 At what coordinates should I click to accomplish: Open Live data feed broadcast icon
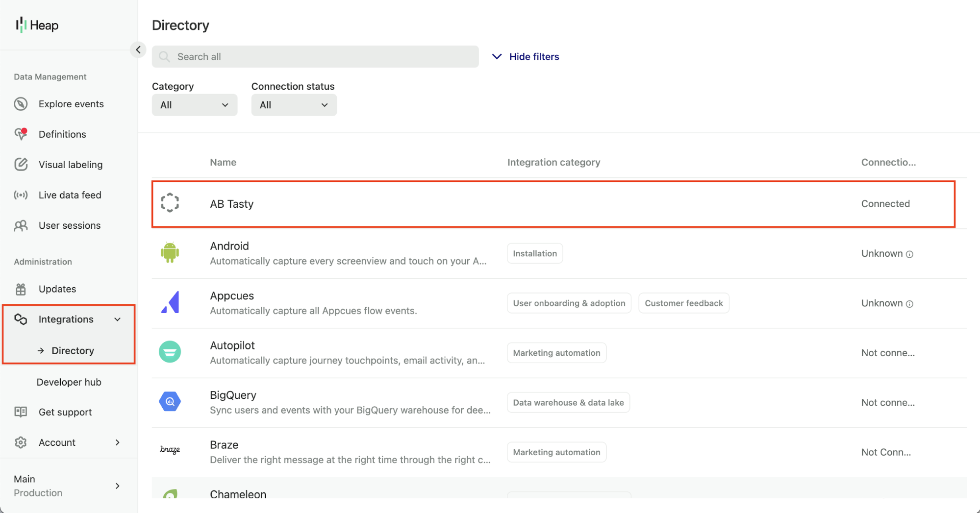point(21,195)
